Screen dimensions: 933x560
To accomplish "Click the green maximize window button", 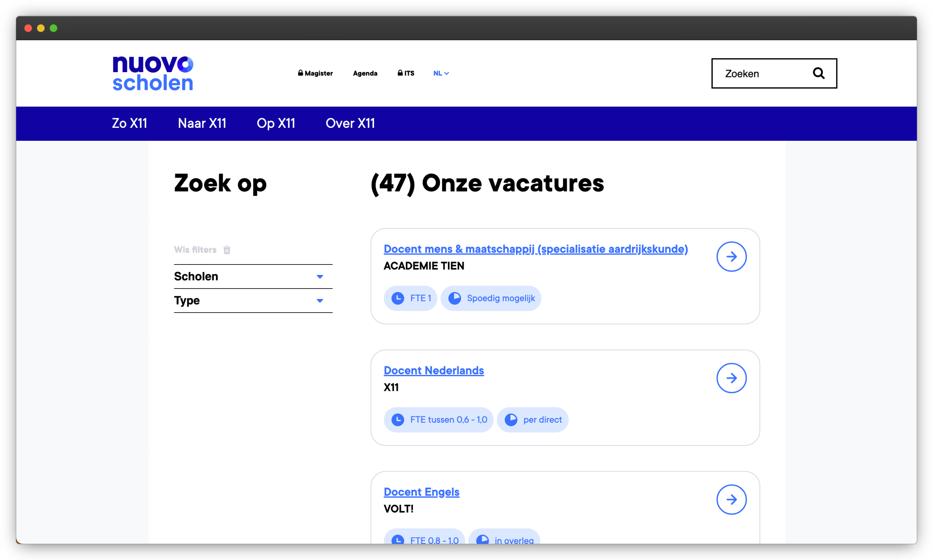I will click(54, 28).
